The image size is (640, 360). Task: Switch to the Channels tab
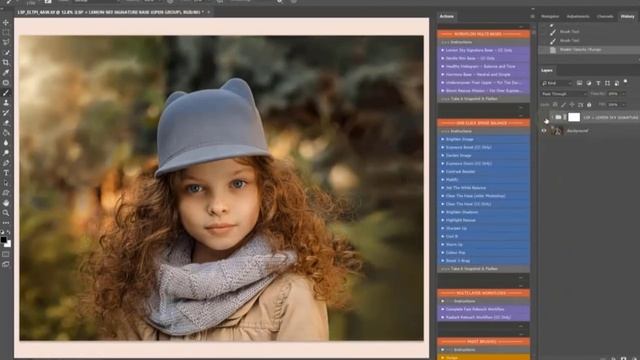click(x=605, y=16)
